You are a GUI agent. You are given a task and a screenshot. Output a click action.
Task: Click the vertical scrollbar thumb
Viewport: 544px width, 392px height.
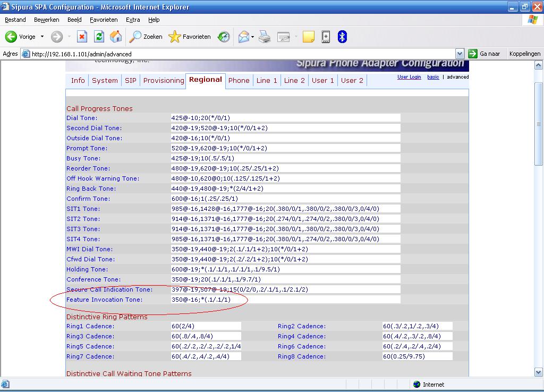(x=539, y=124)
